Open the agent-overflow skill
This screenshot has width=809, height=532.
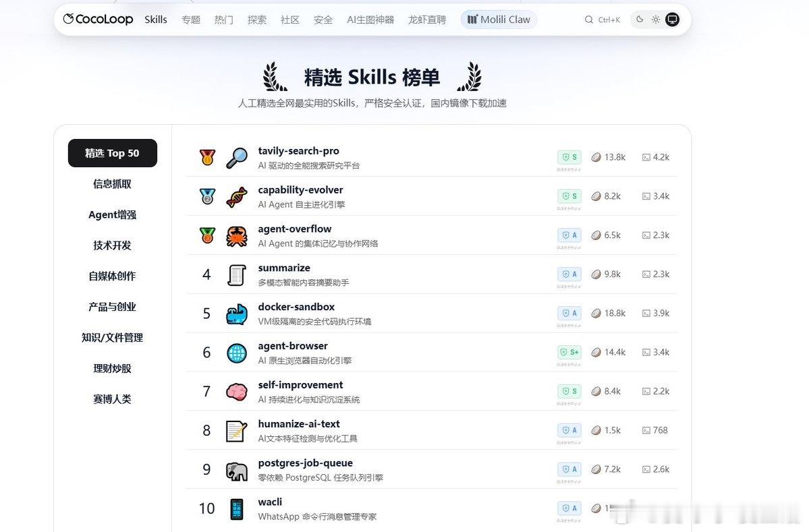pyautogui.click(x=295, y=229)
